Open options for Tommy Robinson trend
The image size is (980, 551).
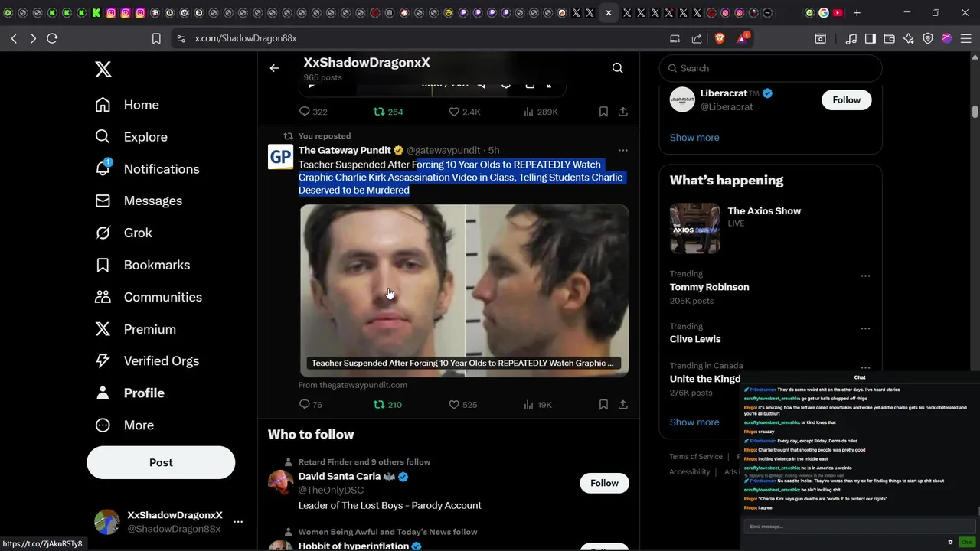pos(865,276)
